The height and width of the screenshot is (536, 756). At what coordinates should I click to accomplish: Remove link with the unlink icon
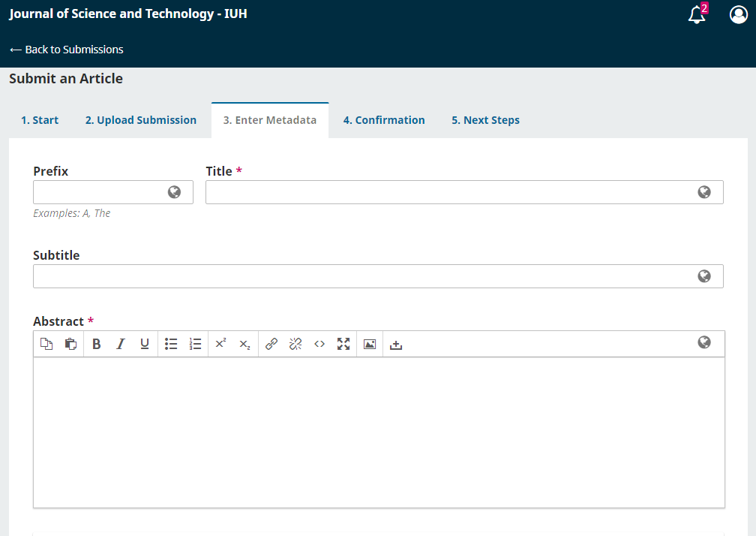[x=295, y=344]
